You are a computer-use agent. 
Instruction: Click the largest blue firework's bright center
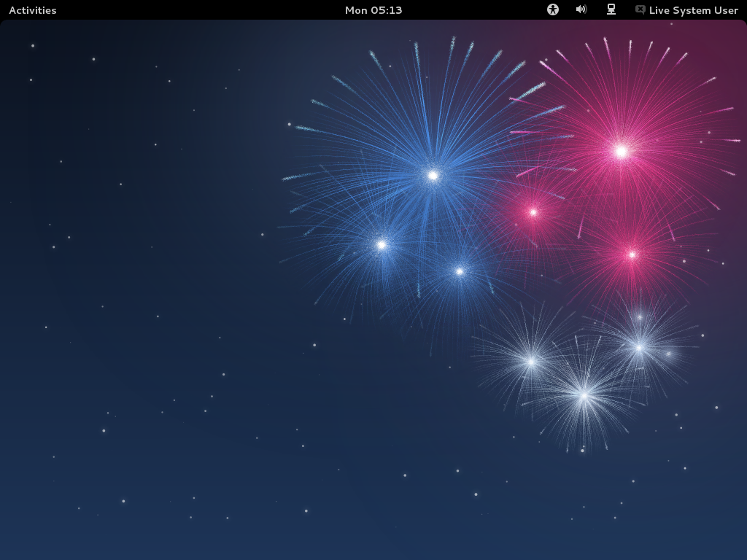pos(433,175)
